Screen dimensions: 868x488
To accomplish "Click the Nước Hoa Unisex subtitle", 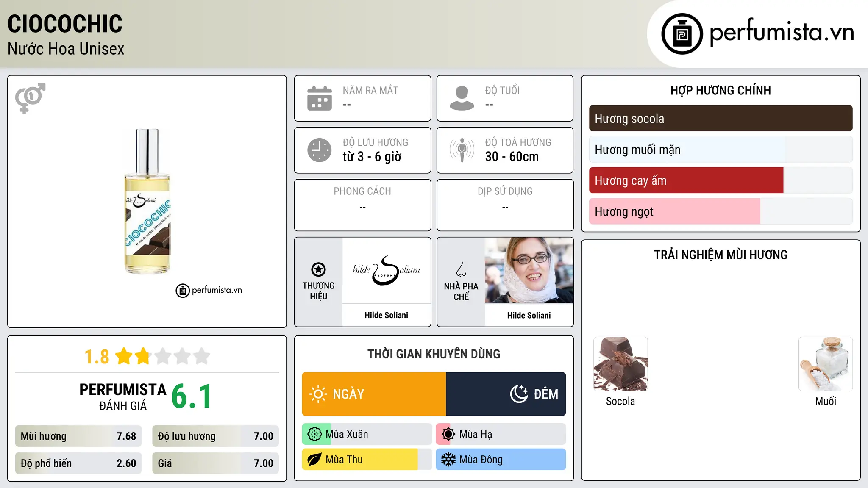I will (66, 49).
